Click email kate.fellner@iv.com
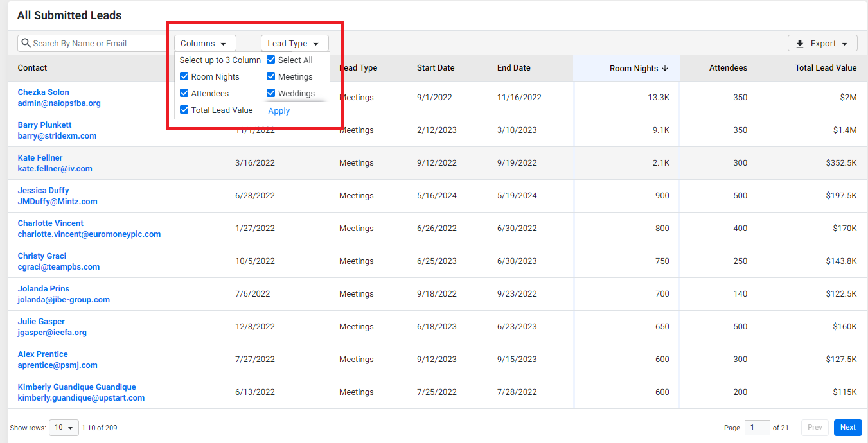Image resolution: width=868 pixels, height=443 pixels. (55, 169)
